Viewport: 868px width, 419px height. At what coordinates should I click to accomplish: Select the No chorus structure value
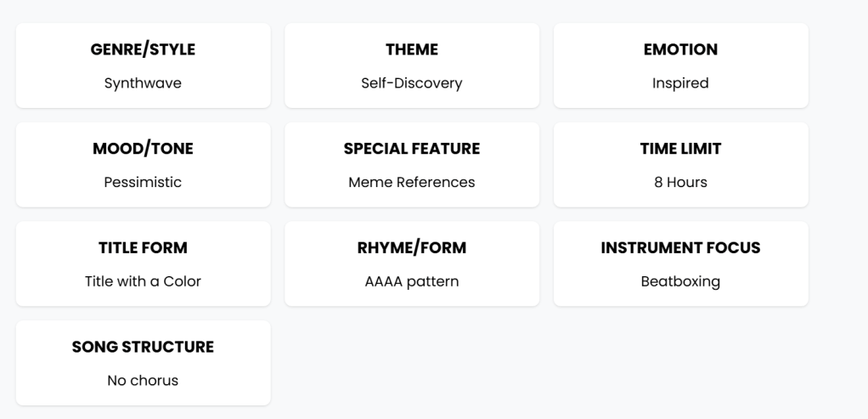(143, 381)
